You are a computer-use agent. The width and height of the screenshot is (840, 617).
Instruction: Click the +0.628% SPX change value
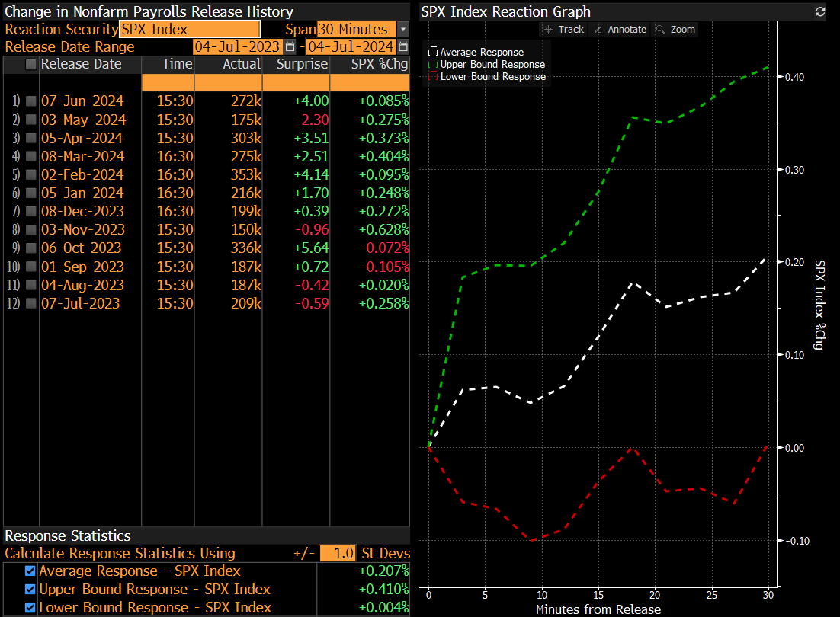(x=383, y=229)
